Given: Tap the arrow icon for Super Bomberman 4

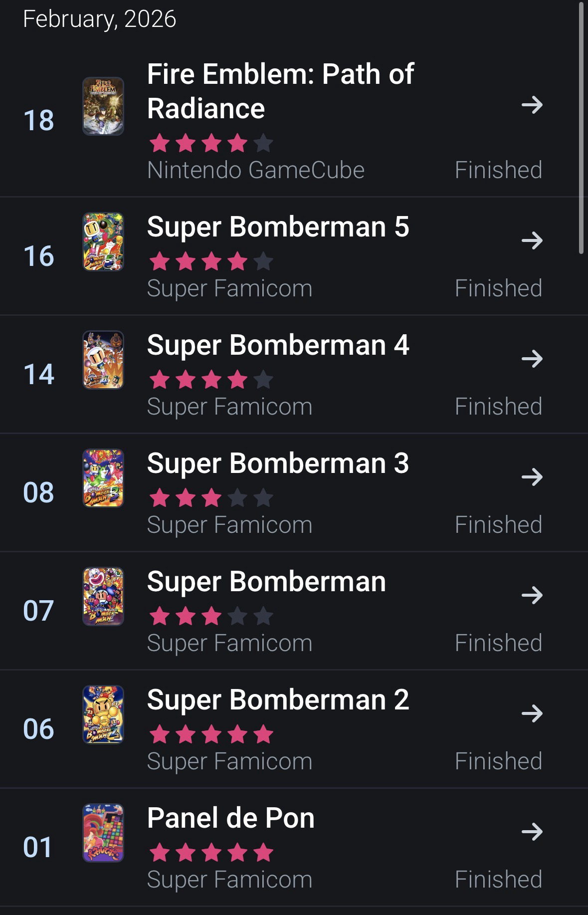Looking at the screenshot, I should (532, 359).
